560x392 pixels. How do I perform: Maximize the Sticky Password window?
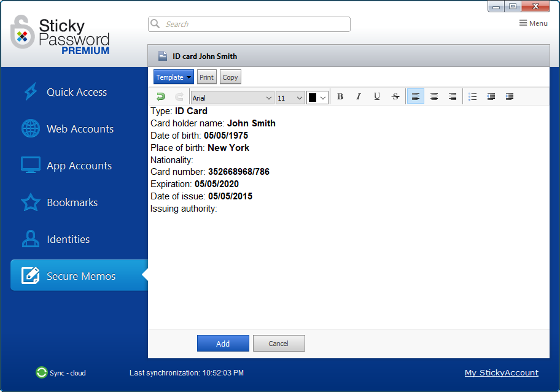[x=513, y=6]
